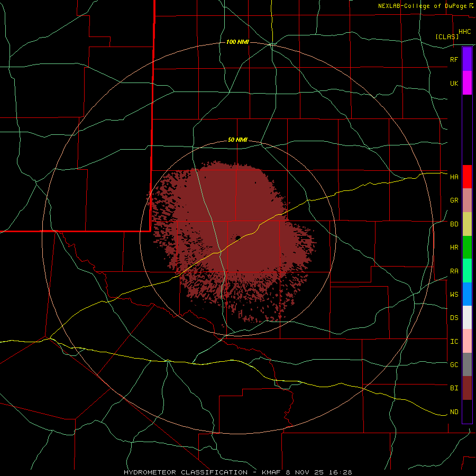Click the black radar site dot
This screenshot has width=476, height=476.
click(x=238, y=237)
